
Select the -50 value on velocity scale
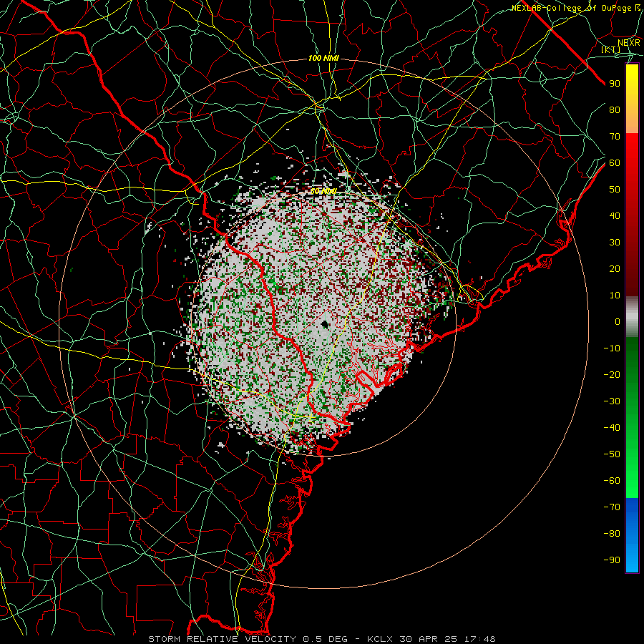pyautogui.click(x=612, y=454)
